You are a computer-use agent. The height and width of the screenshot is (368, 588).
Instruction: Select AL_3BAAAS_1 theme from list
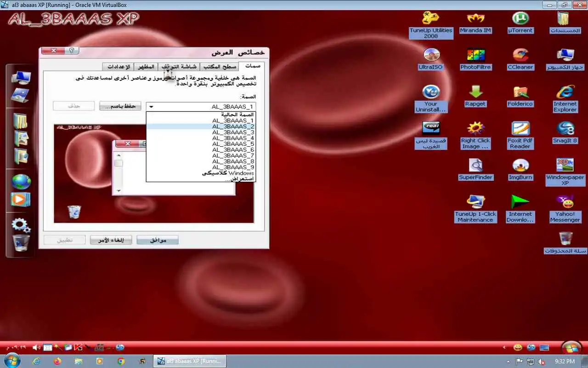201,121
